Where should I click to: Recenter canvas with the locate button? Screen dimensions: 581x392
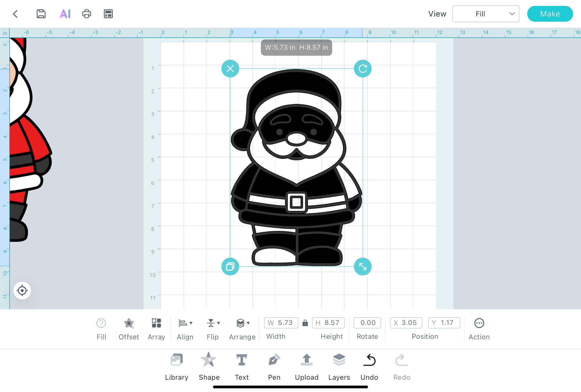[22, 291]
